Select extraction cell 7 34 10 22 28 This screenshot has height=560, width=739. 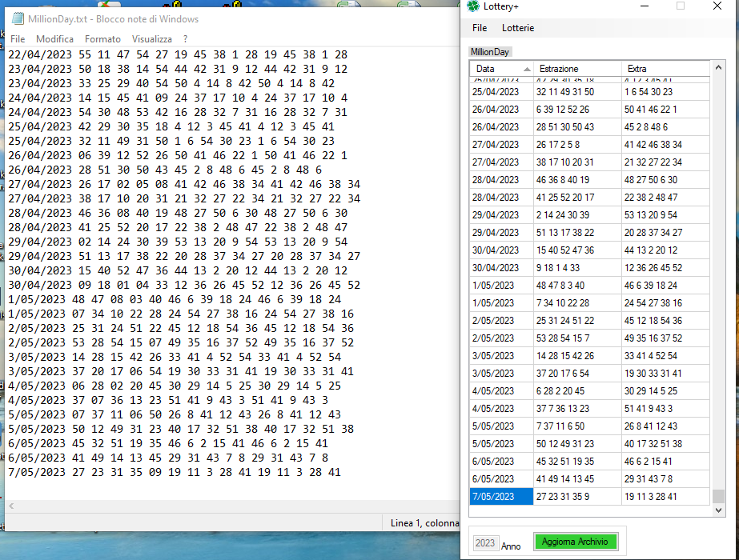577,303
